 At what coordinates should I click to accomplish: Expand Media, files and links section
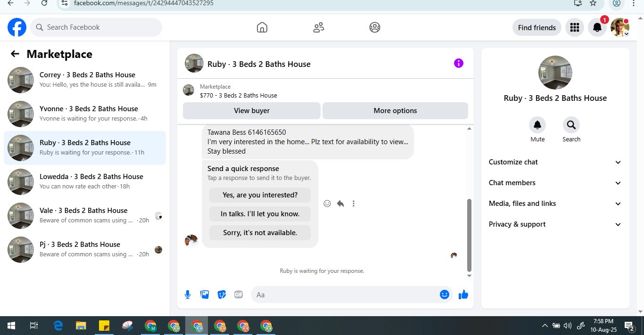click(555, 204)
